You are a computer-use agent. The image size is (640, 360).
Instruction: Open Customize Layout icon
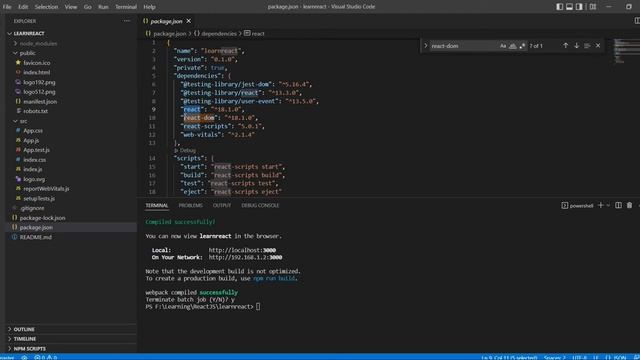[593, 7]
